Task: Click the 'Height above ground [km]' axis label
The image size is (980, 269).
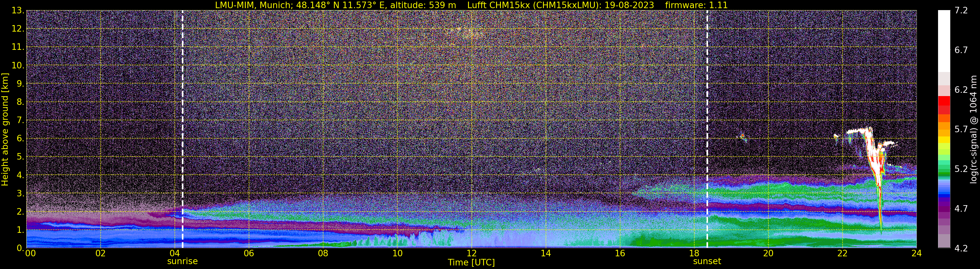Action: (x=5, y=129)
